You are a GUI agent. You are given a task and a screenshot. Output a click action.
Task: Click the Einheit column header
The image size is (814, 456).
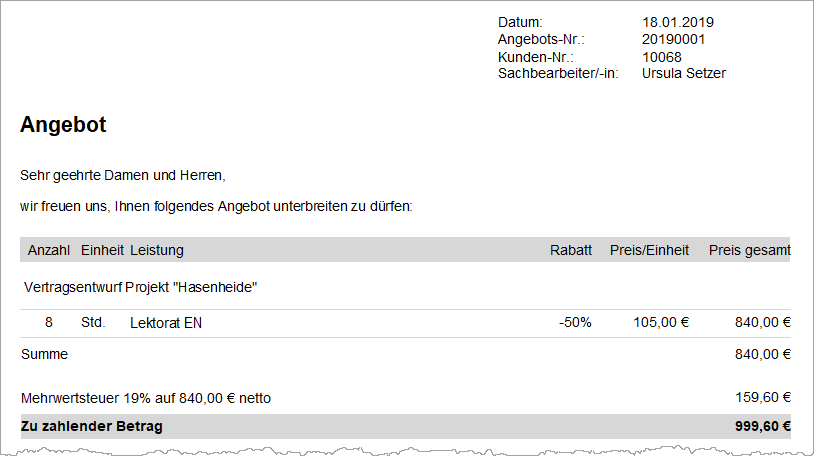(102, 250)
